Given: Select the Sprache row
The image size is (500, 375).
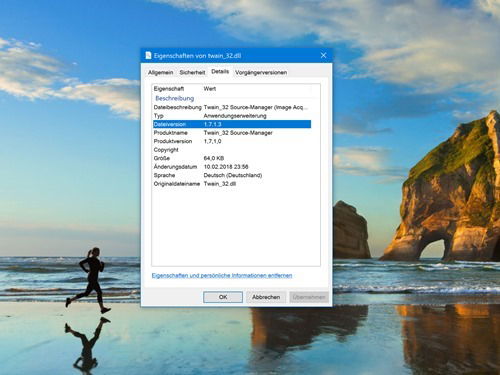Looking at the screenshot, I should pyautogui.click(x=232, y=175).
